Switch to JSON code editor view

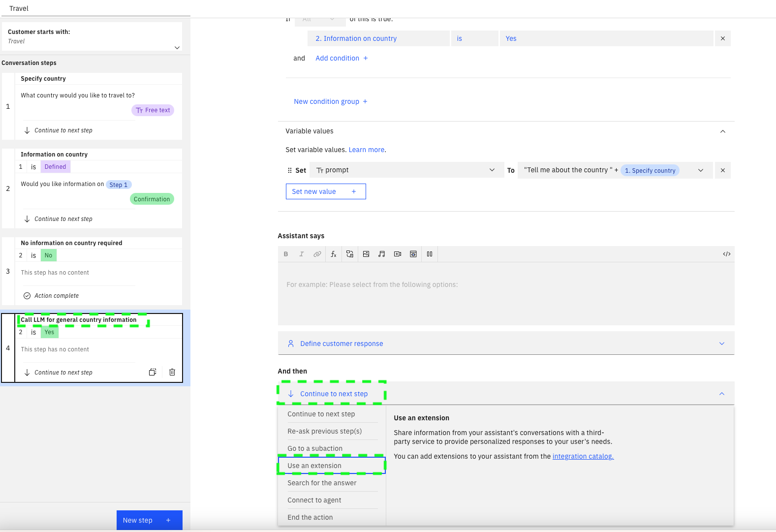pyautogui.click(x=726, y=254)
